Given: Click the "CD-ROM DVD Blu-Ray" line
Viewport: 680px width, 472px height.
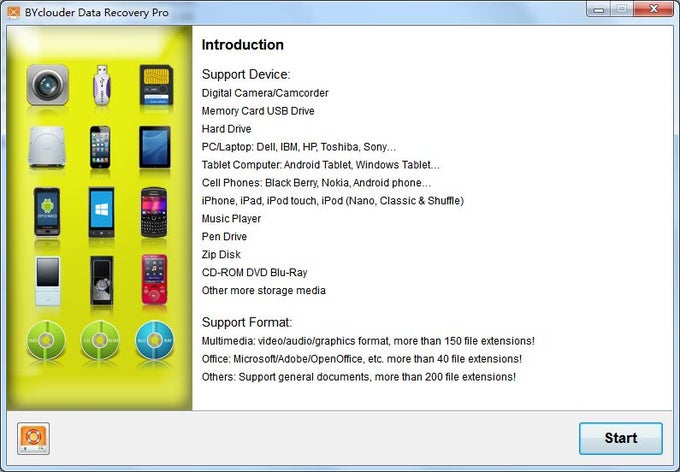Looking at the screenshot, I should (x=255, y=272).
